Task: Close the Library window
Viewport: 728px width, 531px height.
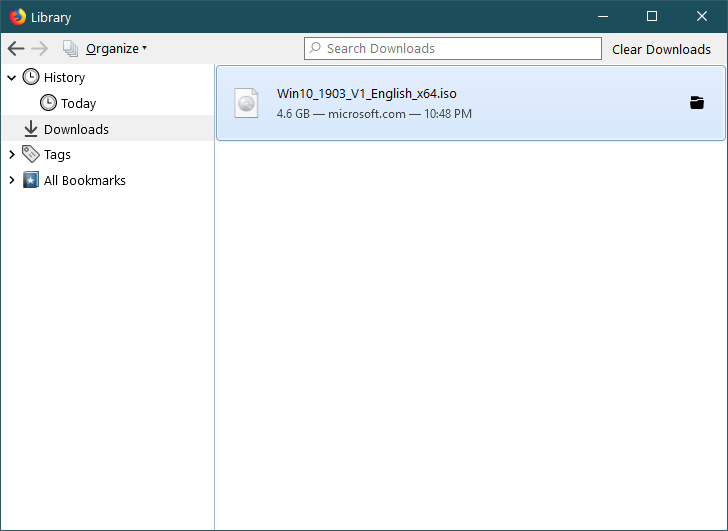Action: [x=702, y=16]
